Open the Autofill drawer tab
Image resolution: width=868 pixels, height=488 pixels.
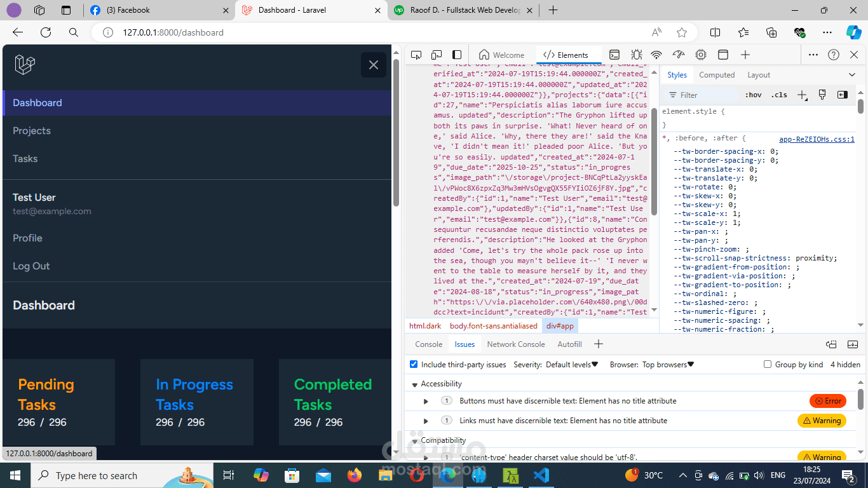coord(569,344)
